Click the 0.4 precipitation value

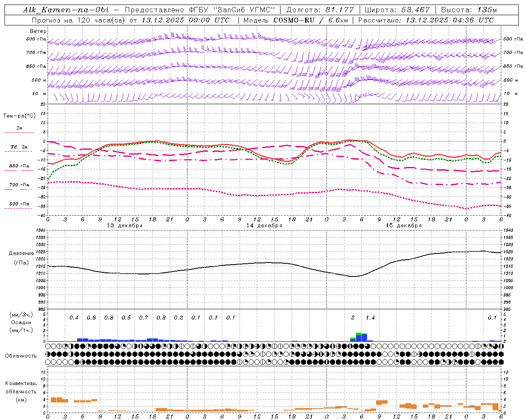[x=74, y=318]
